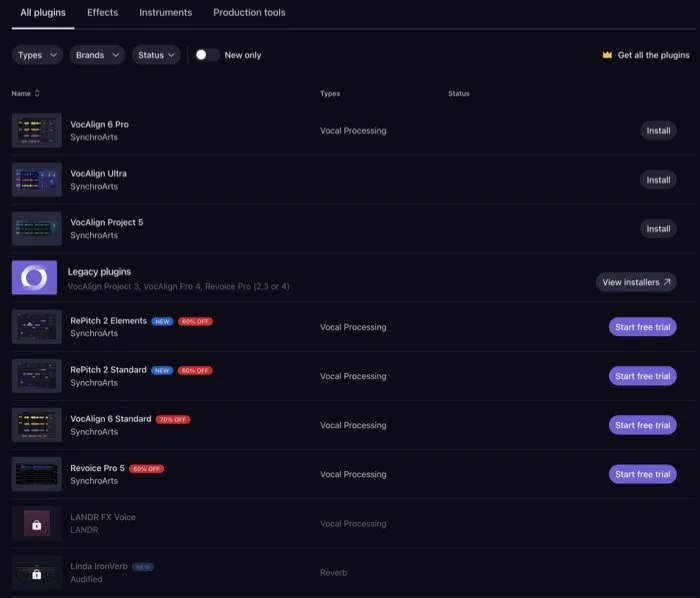The width and height of the screenshot is (700, 598).
Task: Open the VocAlign 6 Standard thumbnail
Action: (37, 425)
